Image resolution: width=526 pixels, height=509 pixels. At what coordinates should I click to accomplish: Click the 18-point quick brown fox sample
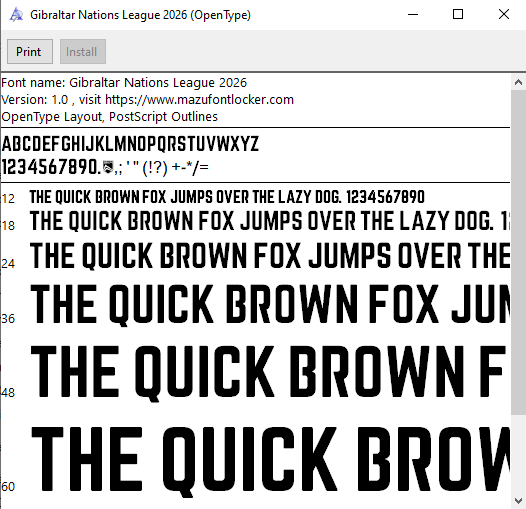270,221
